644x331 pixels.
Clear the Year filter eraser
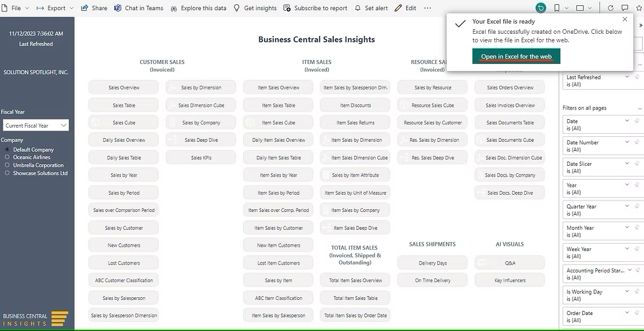(x=637, y=185)
